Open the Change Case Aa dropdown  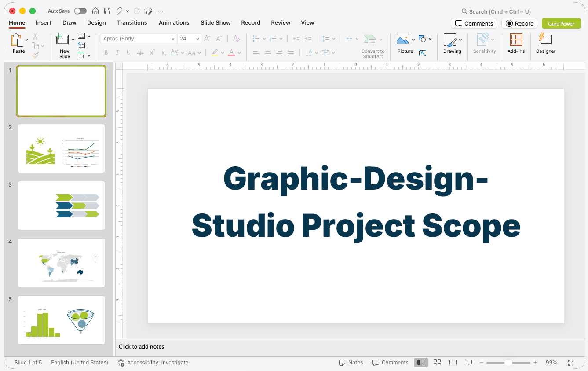pos(194,53)
